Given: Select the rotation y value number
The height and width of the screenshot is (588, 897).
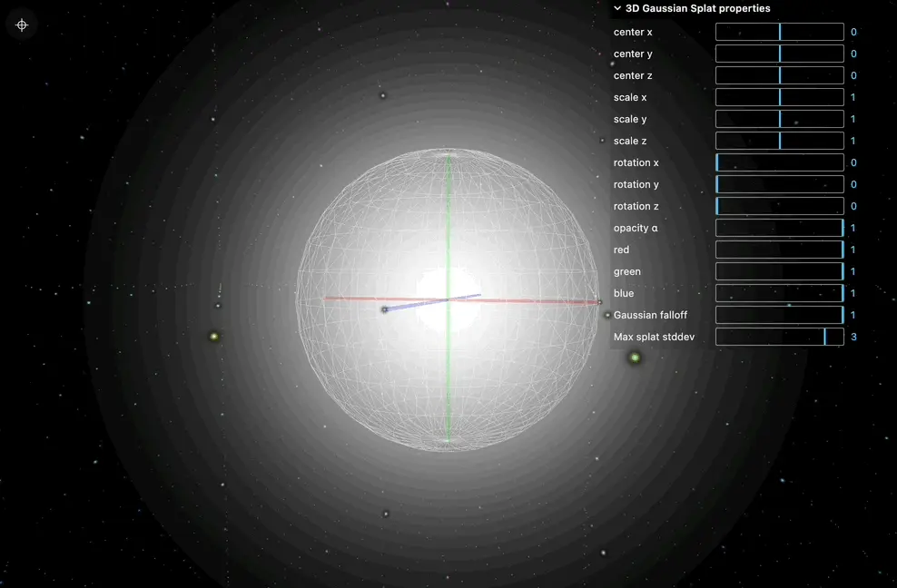Looking at the screenshot, I should tap(853, 184).
